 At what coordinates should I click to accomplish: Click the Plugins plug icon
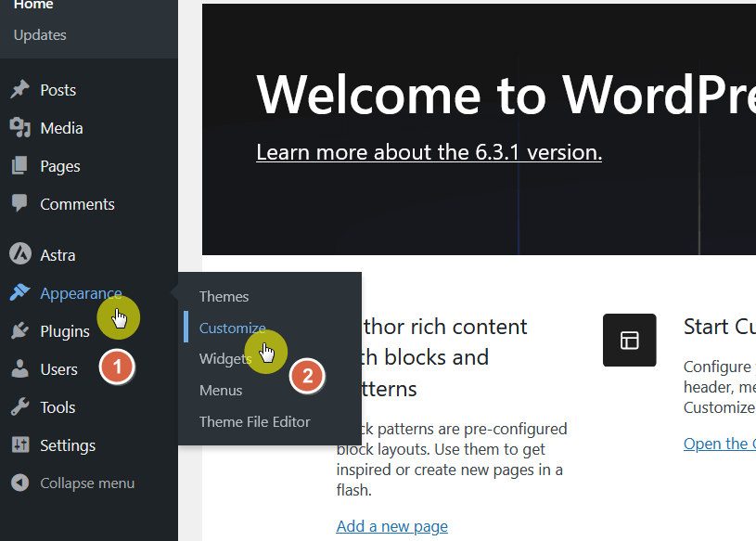19,330
